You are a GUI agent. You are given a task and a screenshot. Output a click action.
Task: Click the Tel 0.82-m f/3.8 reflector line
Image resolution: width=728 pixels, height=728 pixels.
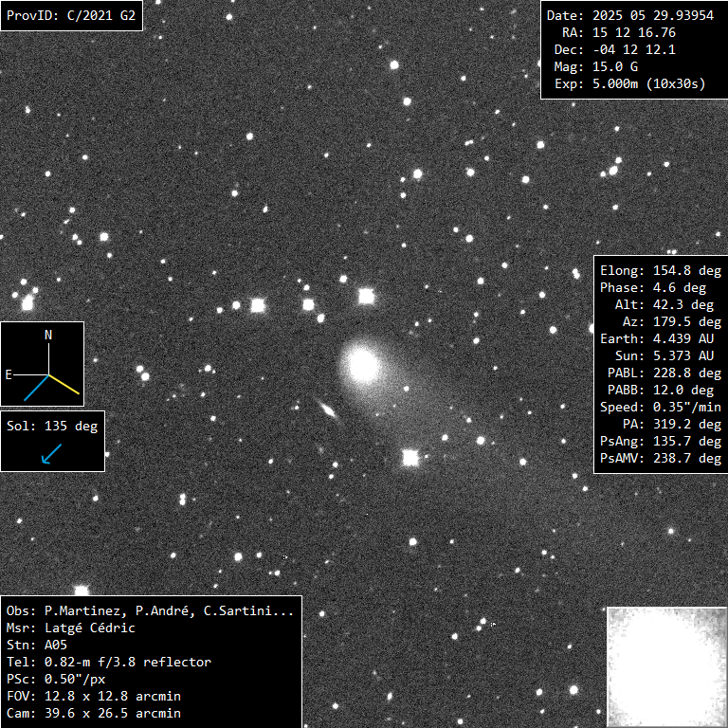point(108,662)
